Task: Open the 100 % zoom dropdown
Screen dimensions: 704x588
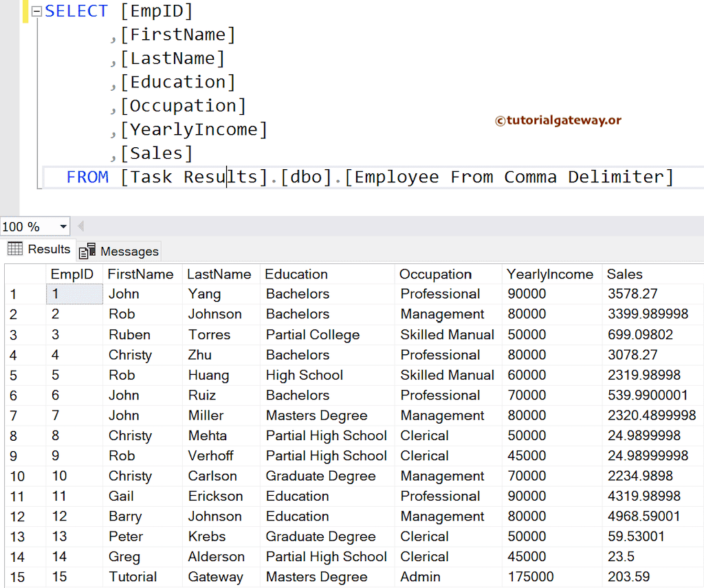Action: click(x=63, y=226)
